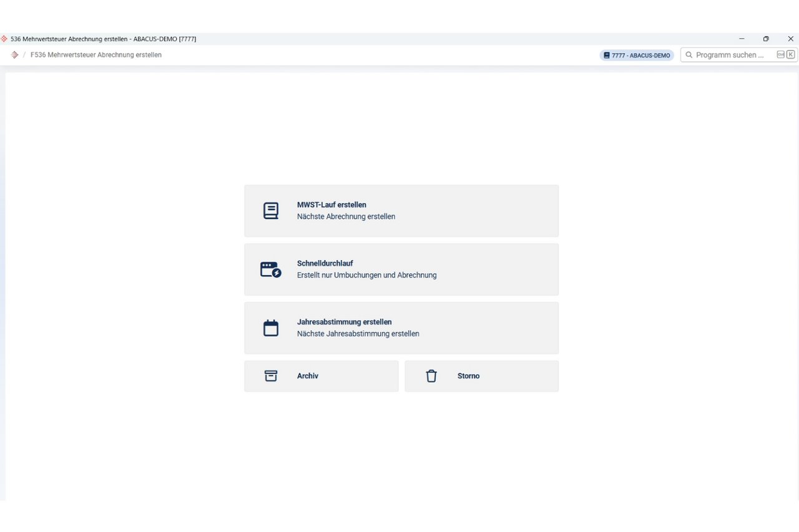Click the calendar icon for Jahresabstimmung

click(270, 328)
